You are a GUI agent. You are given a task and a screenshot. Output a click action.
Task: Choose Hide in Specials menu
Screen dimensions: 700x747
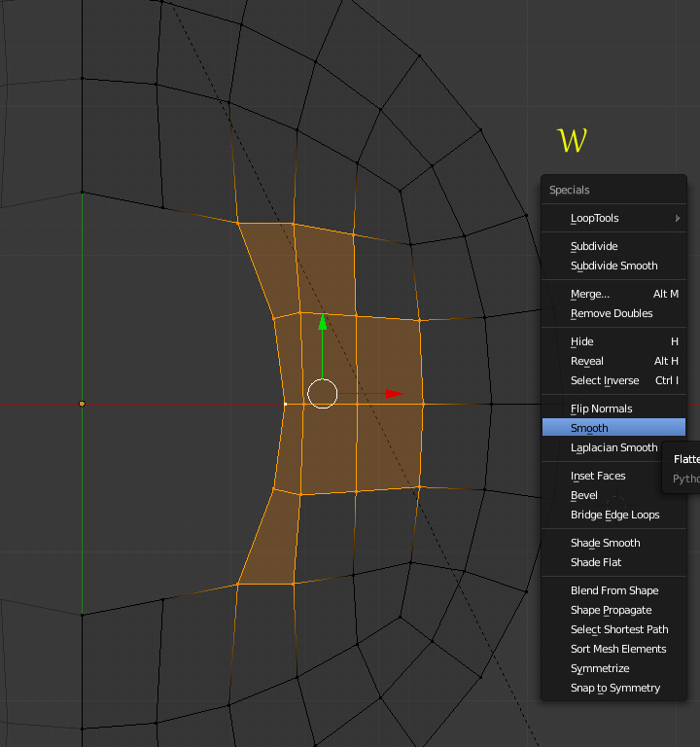(x=613, y=341)
